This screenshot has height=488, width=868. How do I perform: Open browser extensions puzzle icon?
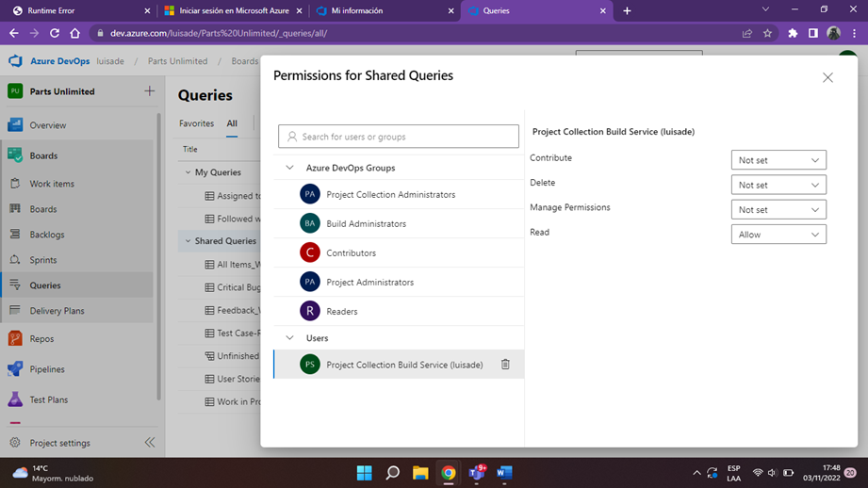pos(793,33)
